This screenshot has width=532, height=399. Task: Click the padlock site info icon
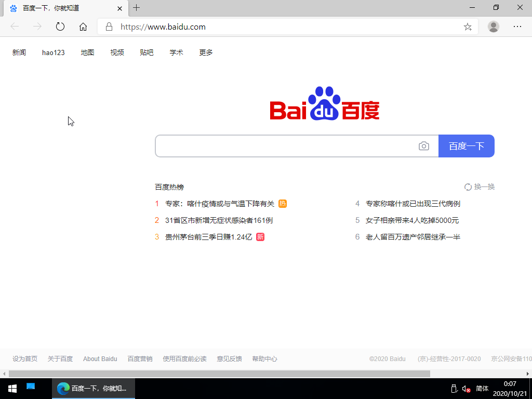109,26
